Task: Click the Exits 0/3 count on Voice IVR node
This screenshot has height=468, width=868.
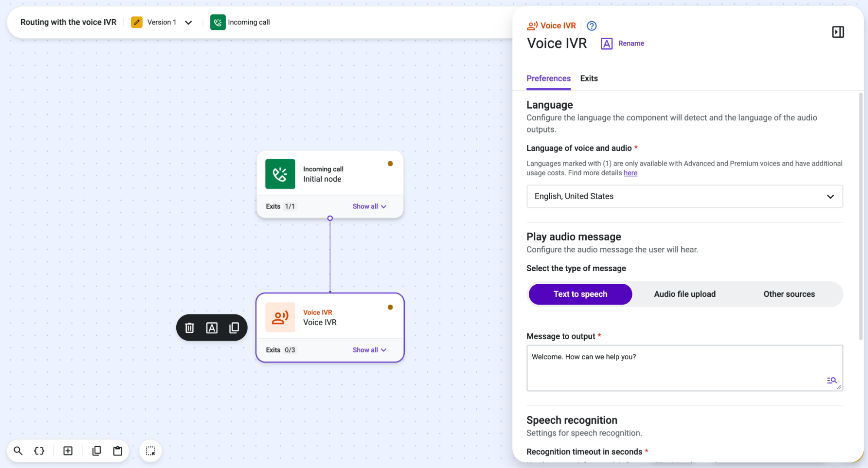Action: [x=290, y=350]
